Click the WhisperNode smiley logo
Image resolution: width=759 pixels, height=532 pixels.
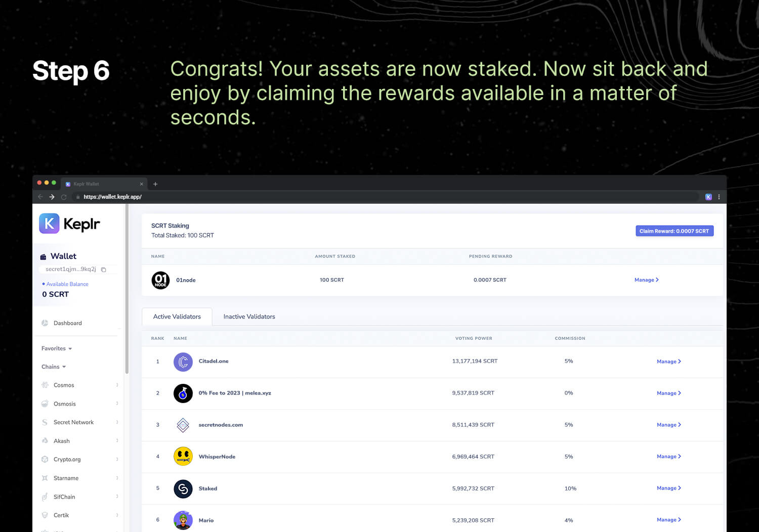tap(183, 456)
